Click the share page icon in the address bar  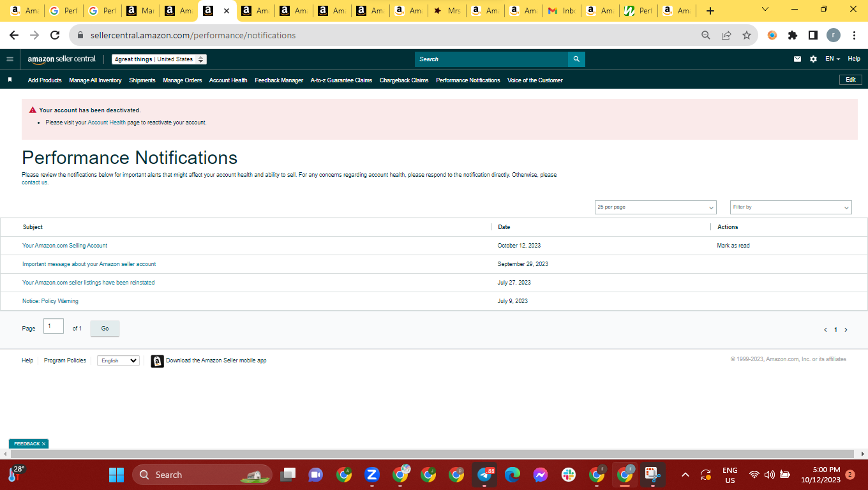click(726, 36)
